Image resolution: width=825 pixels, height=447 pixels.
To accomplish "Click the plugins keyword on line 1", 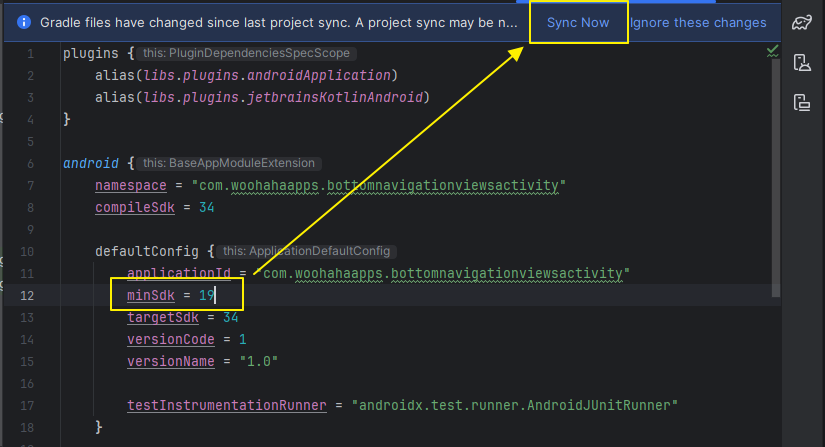I will coord(91,54).
